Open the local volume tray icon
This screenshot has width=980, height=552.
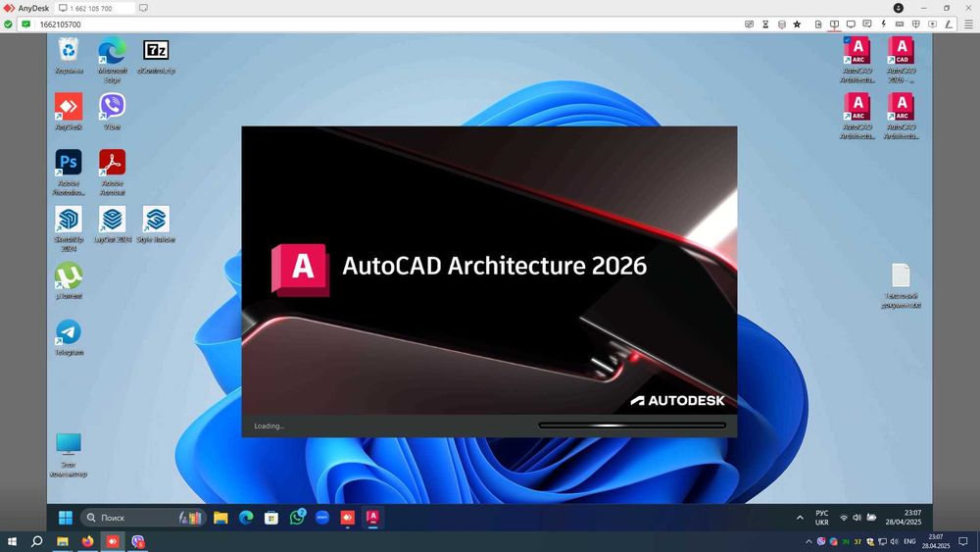[x=895, y=541]
